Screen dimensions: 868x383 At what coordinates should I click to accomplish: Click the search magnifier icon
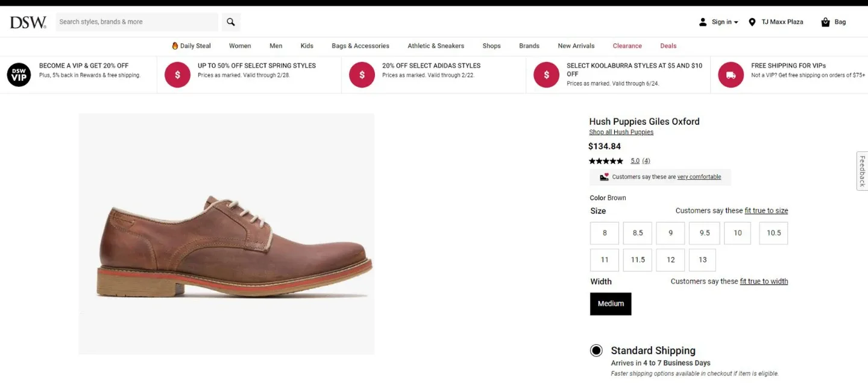point(231,22)
